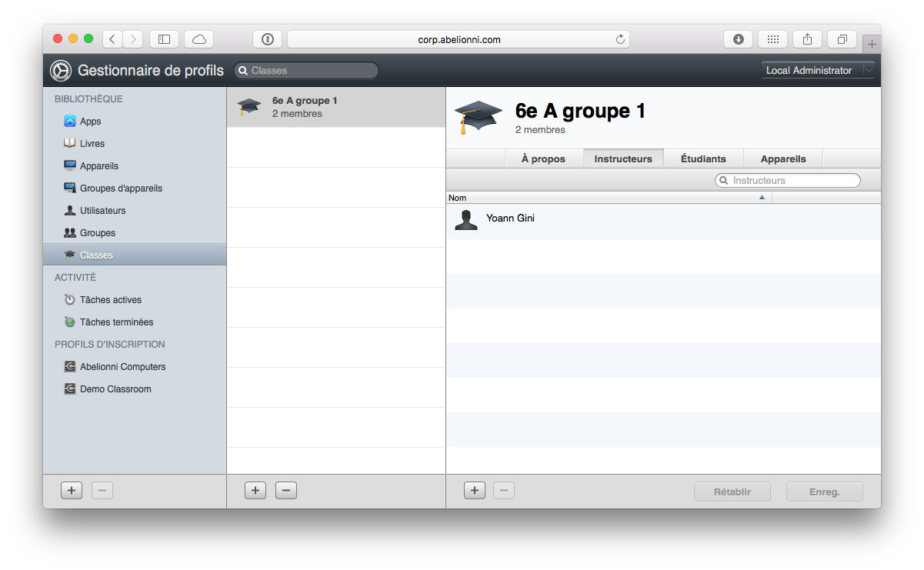Remove the selected class with minus button
Image resolution: width=924 pixels, height=570 pixels.
coord(285,490)
